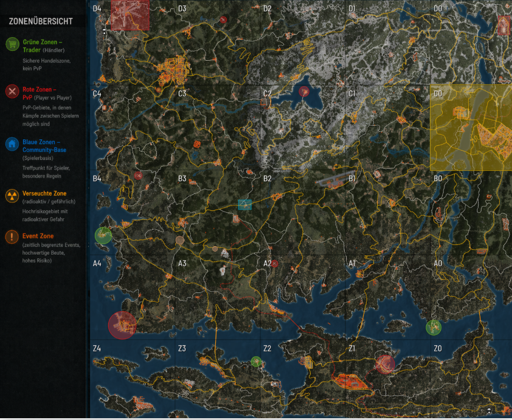This screenshot has width=512, height=420.
Task: Select the green trader marker in grid A0
Action: [434, 327]
